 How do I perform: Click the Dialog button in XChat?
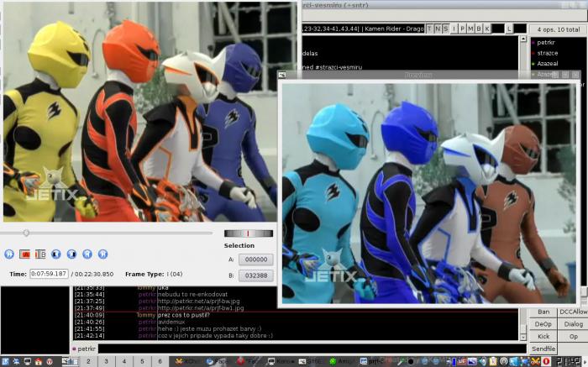574,324
